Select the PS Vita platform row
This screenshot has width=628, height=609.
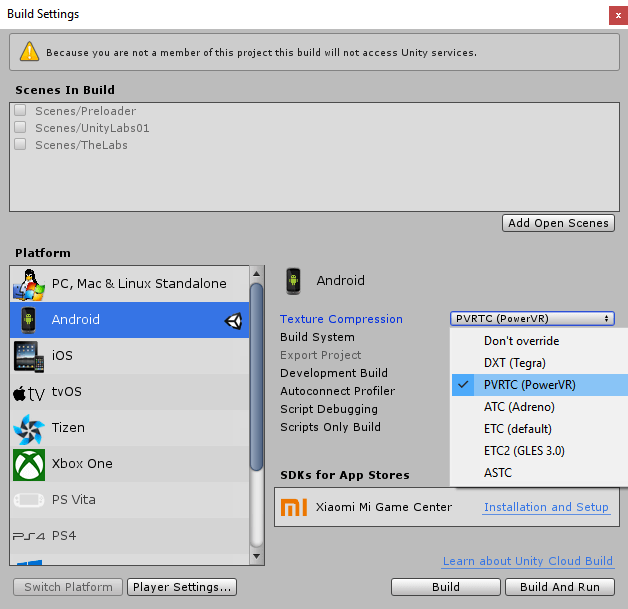129,500
